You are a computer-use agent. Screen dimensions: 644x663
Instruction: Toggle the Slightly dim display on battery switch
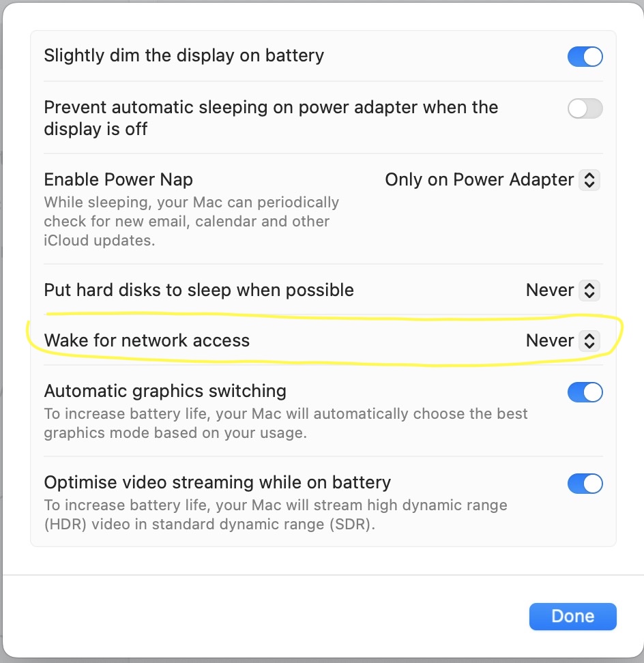tap(585, 57)
